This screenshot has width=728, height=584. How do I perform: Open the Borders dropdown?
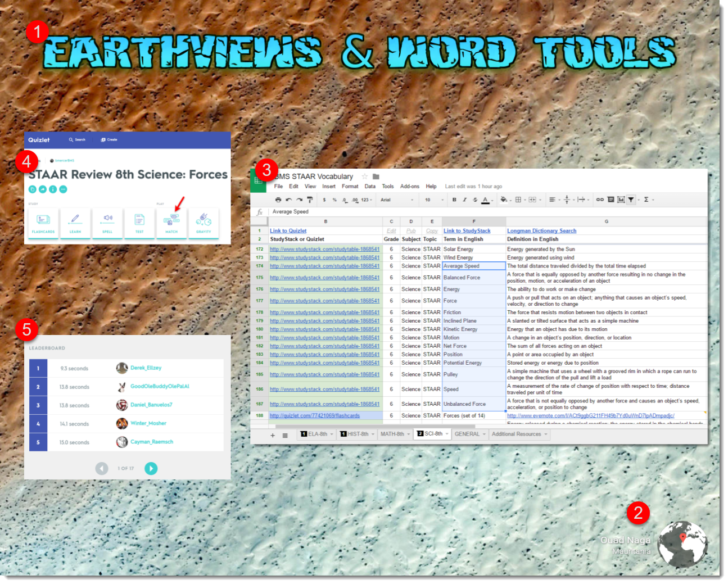[520, 200]
